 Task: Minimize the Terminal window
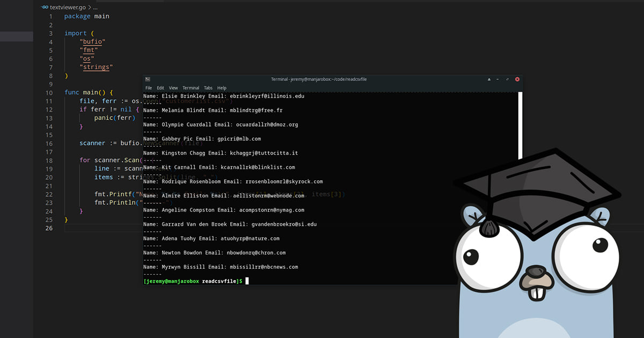click(x=499, y=79)
